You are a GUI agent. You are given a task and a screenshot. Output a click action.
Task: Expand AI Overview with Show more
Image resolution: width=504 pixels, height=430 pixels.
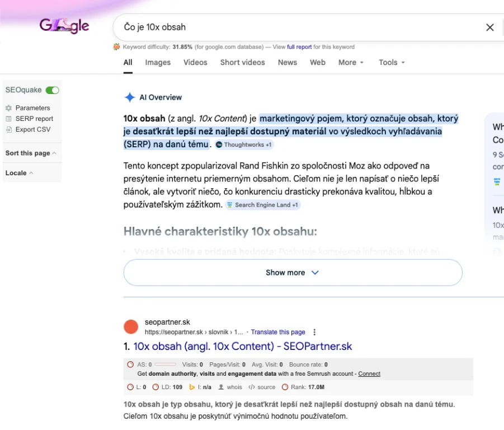point(293,273)
